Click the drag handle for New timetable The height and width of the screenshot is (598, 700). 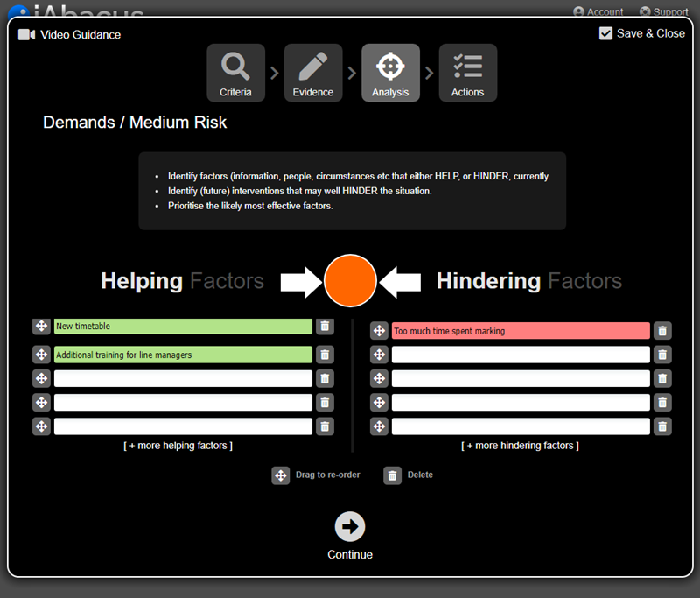pos(41,326)
